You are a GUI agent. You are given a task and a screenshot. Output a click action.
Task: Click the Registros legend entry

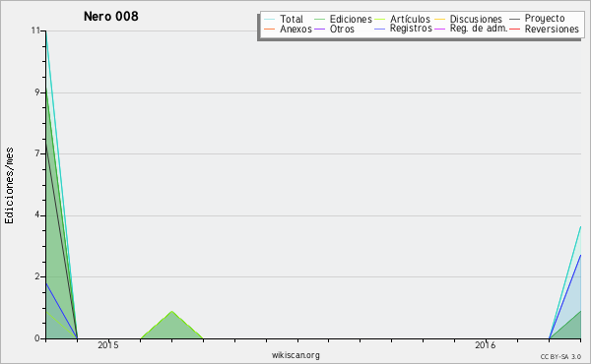[411, 29]
